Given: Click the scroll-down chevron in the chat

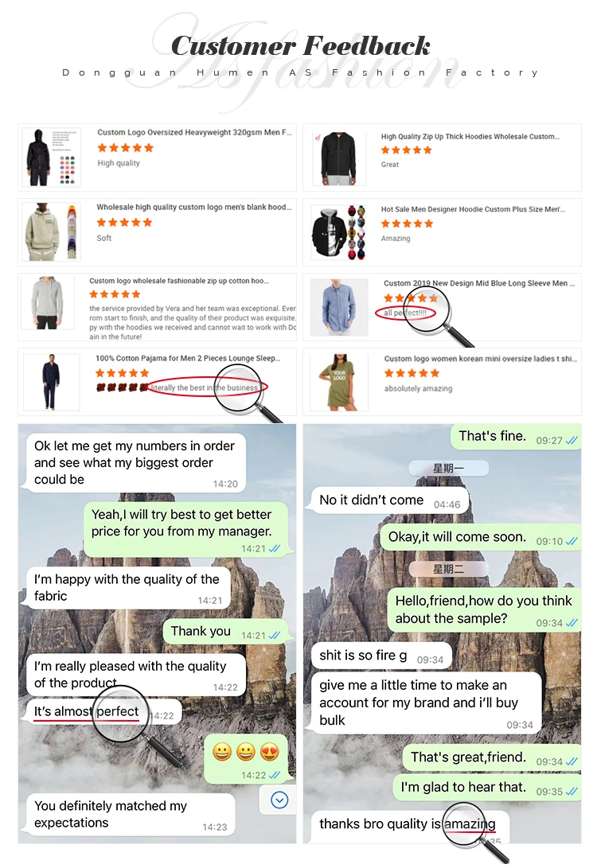Looking at the screenshot, I should pos(279,800).
